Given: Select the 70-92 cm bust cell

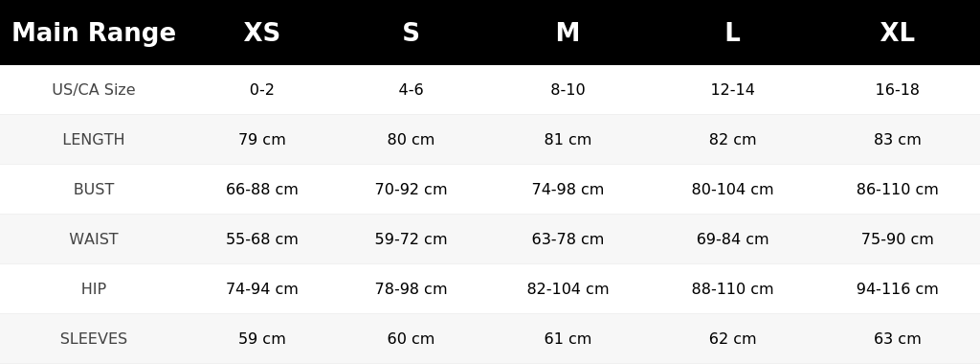Looking at the screenshot, I should (x=411, y=189).
